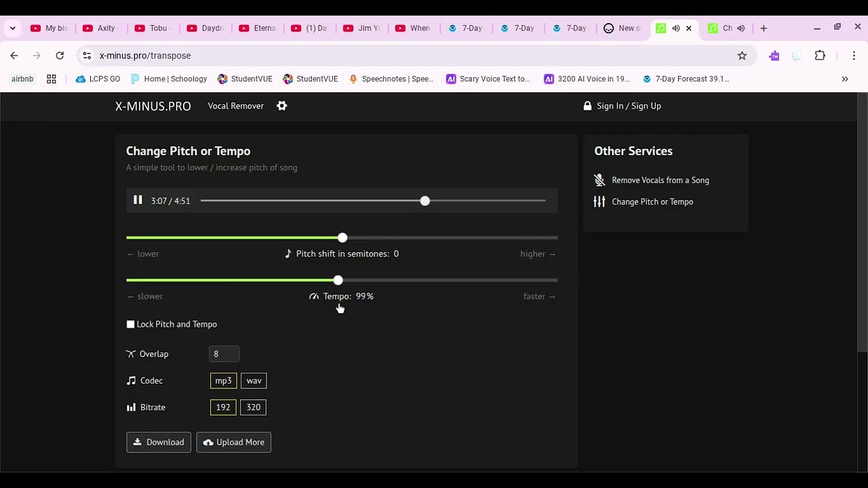View site information icon in address bar
Screen dimensions: 868x488
point(87,56)
